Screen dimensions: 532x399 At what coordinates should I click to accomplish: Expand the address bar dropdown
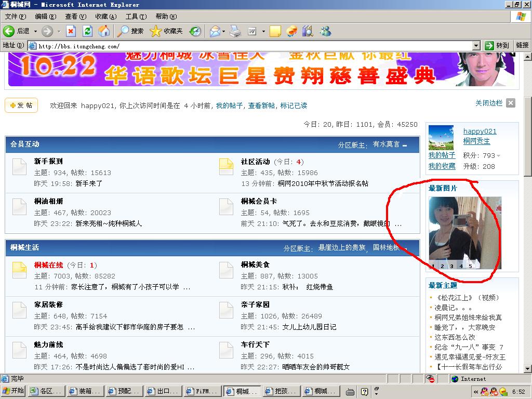[x=476, y=46]
